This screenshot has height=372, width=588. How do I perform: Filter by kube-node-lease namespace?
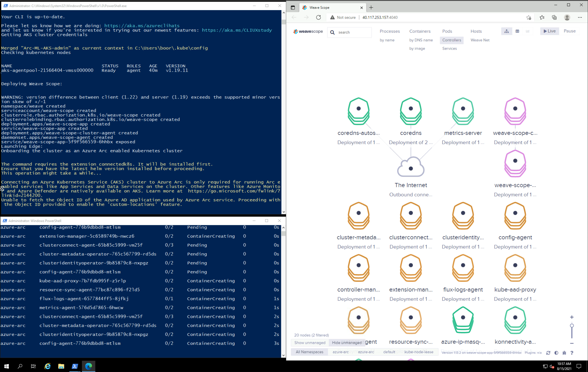(419, 352)
